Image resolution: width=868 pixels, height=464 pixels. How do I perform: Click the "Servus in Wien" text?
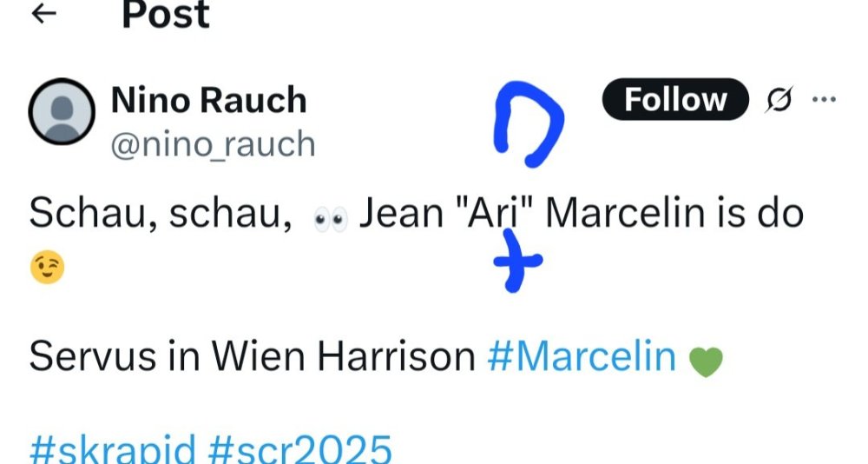click(x=168, y=356)
